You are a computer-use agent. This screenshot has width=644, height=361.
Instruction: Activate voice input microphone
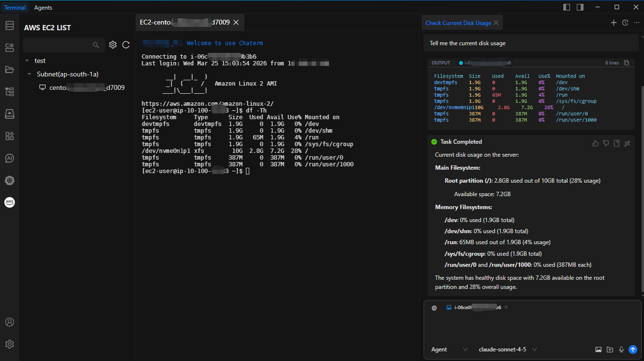coord(621,349)
